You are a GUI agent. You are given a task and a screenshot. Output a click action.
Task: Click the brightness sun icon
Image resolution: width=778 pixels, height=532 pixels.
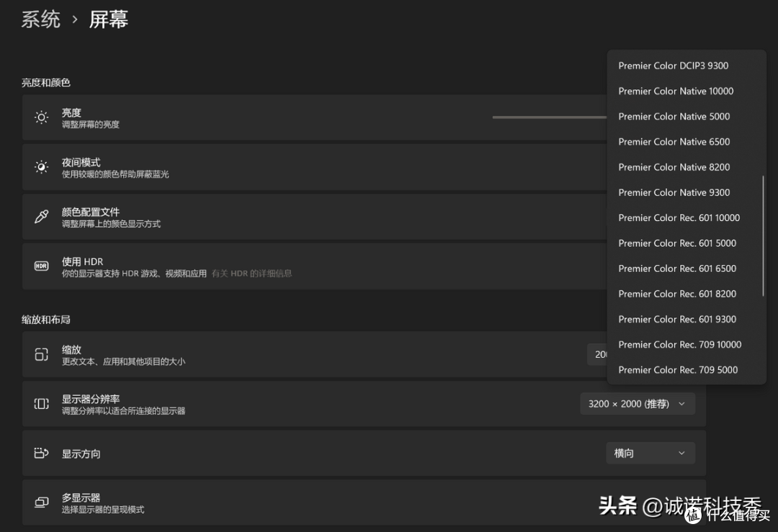pos(41,117)
